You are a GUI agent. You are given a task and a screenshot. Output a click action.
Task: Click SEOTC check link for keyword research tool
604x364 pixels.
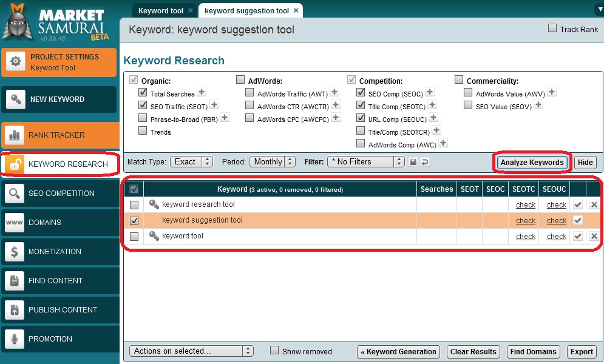tap(526, 205)
